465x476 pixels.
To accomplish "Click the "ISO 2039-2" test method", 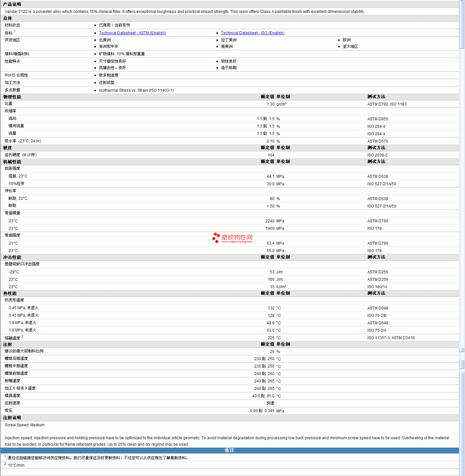I will [377, 155].
